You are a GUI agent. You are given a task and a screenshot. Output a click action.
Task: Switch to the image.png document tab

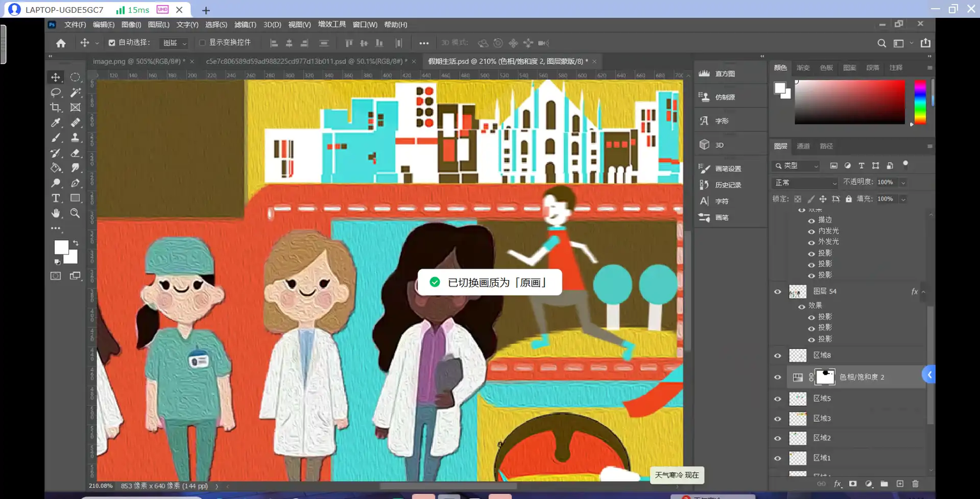[138, 61]
